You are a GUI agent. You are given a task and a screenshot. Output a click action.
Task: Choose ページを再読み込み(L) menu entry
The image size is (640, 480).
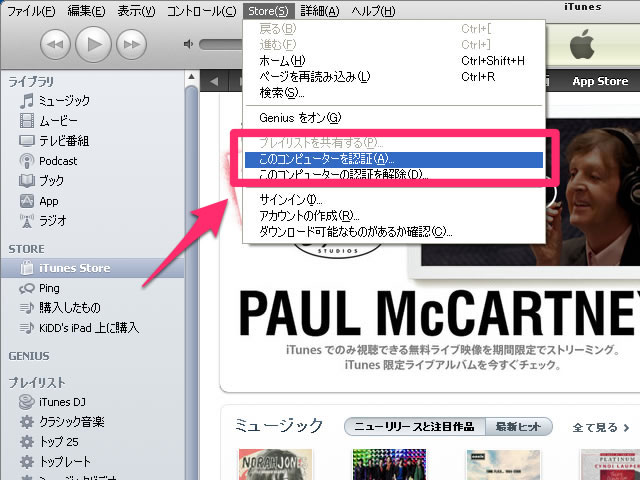(x=394, y=77)
